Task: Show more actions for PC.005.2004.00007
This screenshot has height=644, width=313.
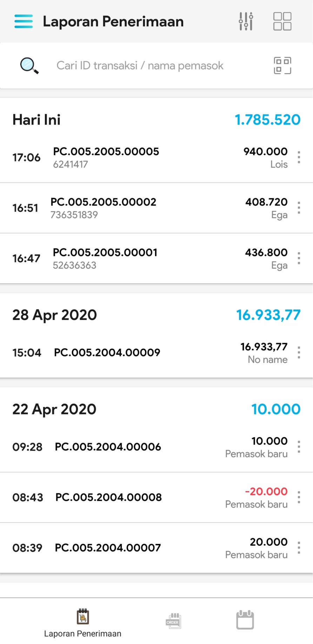Action: click(299, 548)
